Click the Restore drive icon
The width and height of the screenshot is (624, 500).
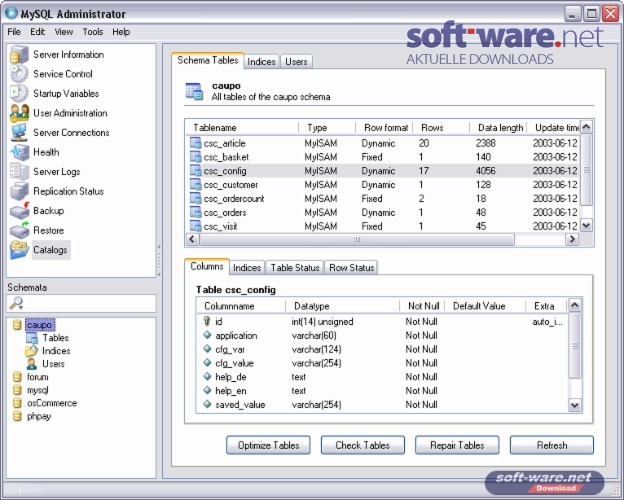(x=19, y=230)
